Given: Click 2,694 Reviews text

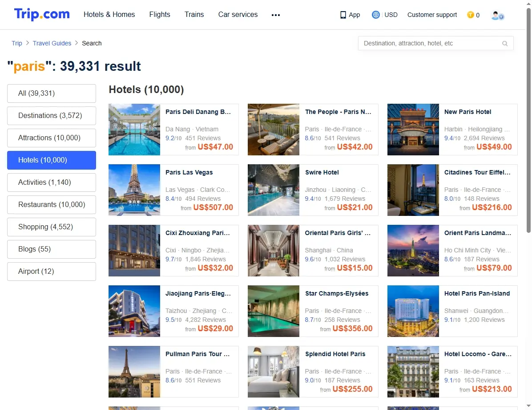Looking at the screenshot, I should point(484,138).
